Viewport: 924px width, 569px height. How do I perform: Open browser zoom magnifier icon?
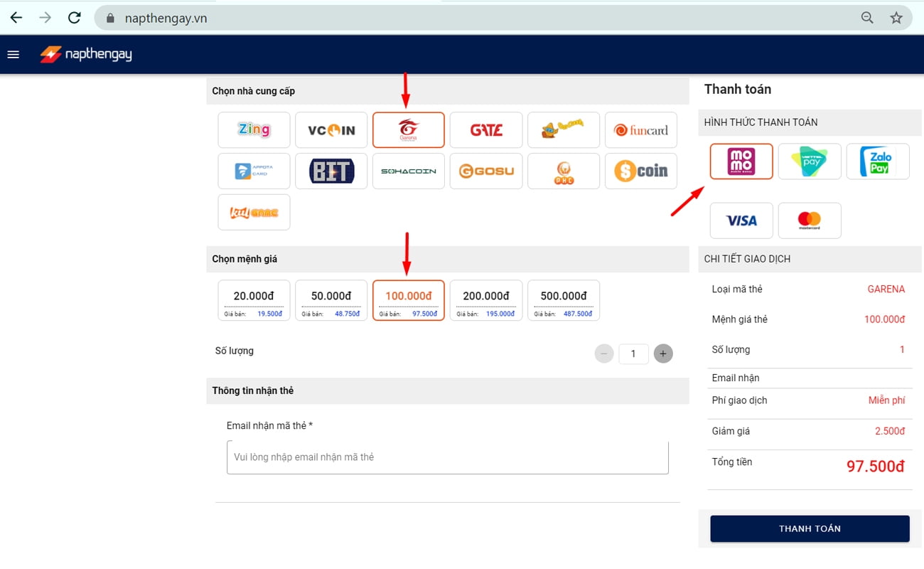867,18
